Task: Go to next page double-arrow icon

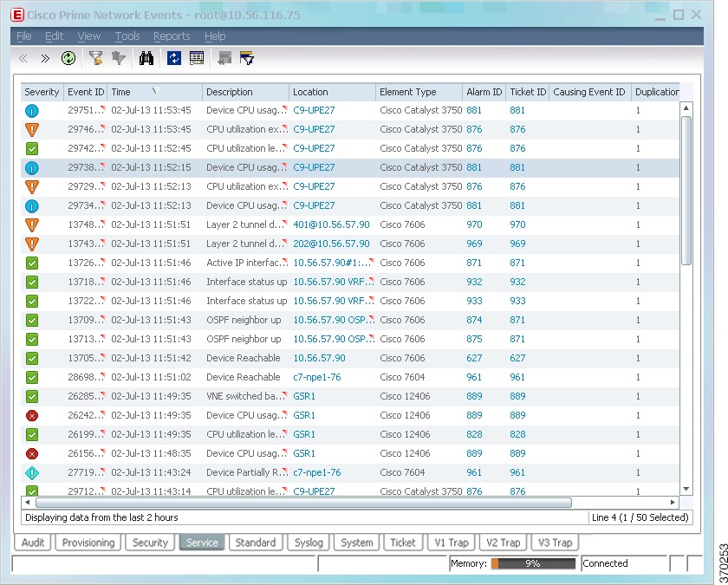Action: click(45, 59)
